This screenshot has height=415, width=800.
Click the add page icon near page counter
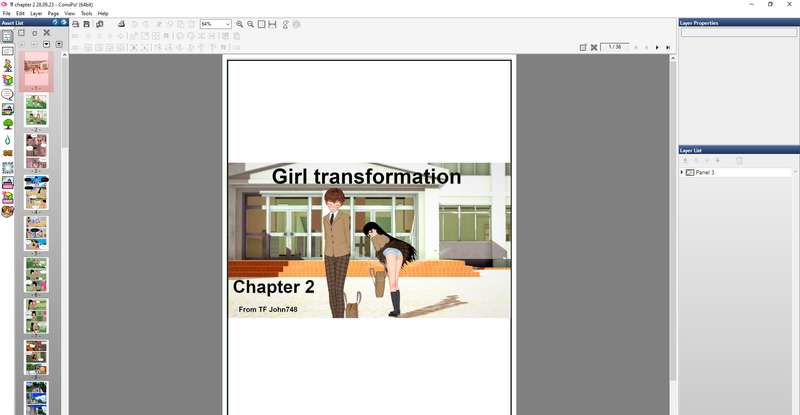[583, 47]
